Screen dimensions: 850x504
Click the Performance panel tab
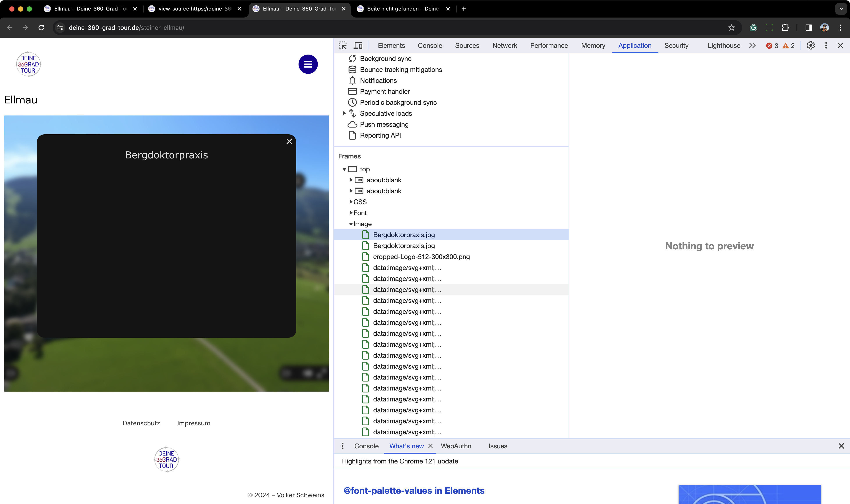548,45
